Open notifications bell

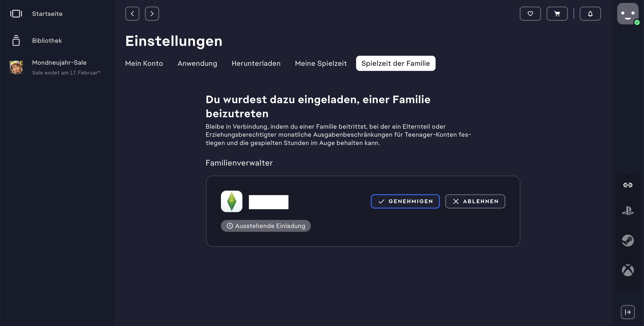(x=590, y=14)
